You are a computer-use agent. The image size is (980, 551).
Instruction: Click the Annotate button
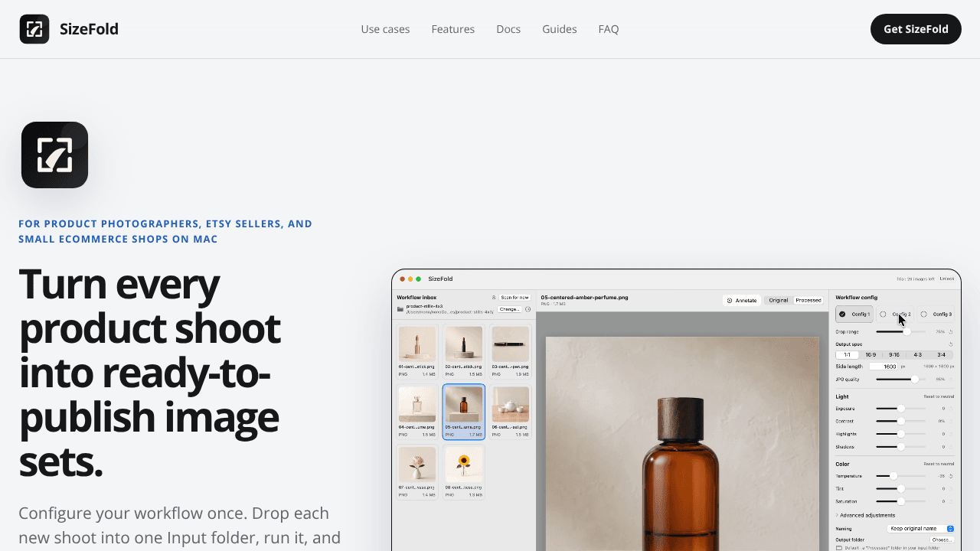742,300
